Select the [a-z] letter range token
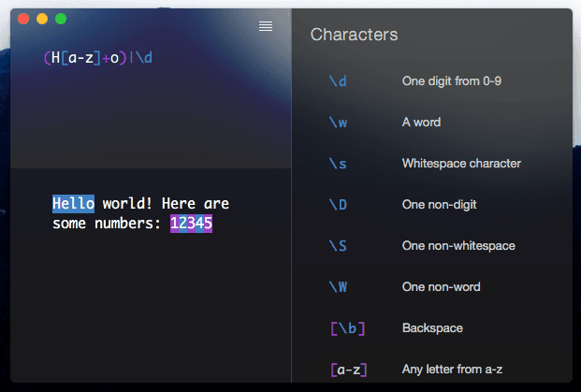The height and width of the screenshot is (392, 581). pyautogui.click(x=348, y=370)
